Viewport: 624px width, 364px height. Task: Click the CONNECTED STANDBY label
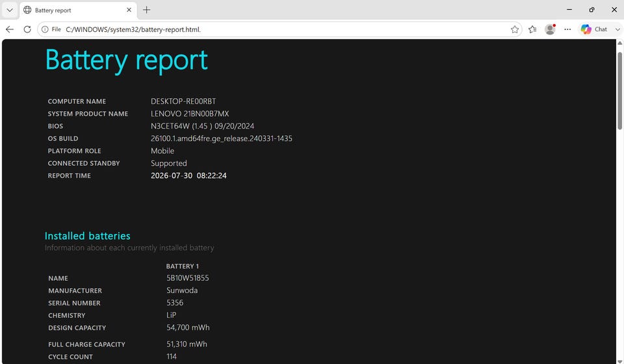coord(84,163)
